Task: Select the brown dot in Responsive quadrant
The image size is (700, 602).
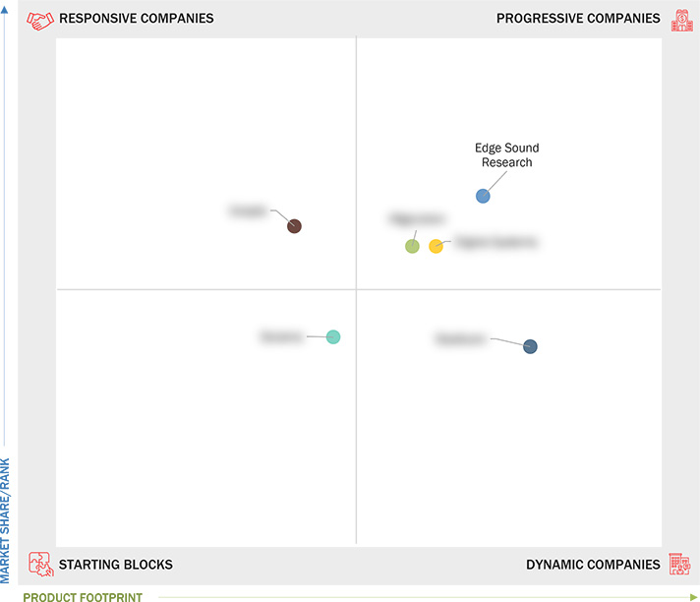Action: tap(294, 226)
